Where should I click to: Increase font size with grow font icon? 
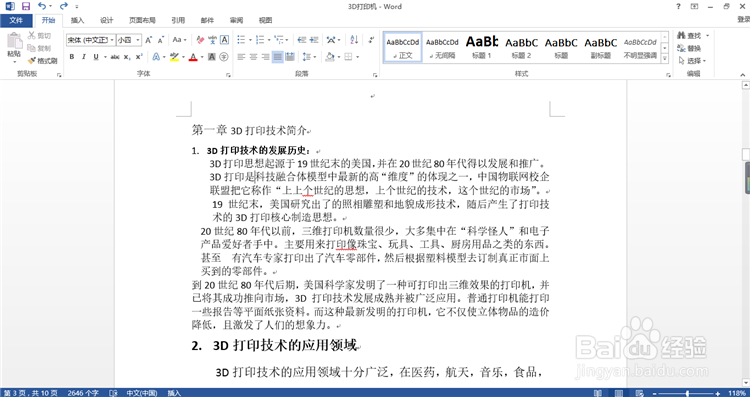pyautogui.click(x=149, y=40)
